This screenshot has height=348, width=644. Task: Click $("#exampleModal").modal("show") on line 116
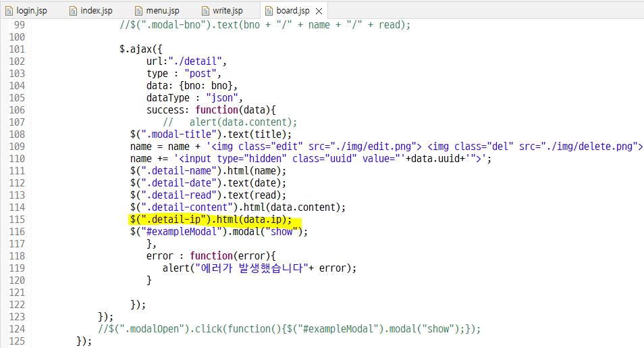219,232
